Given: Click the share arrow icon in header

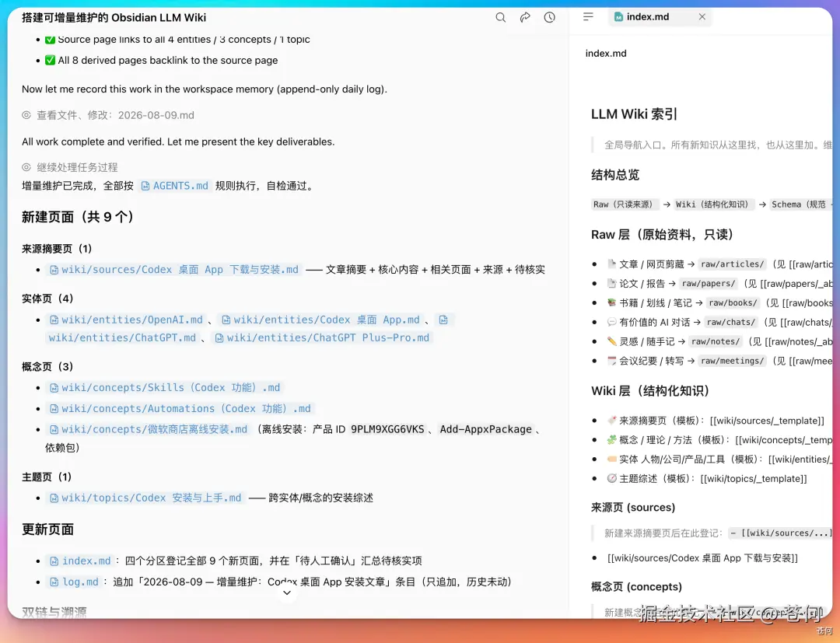Looking at the screenshot, I should coord(525,17).
